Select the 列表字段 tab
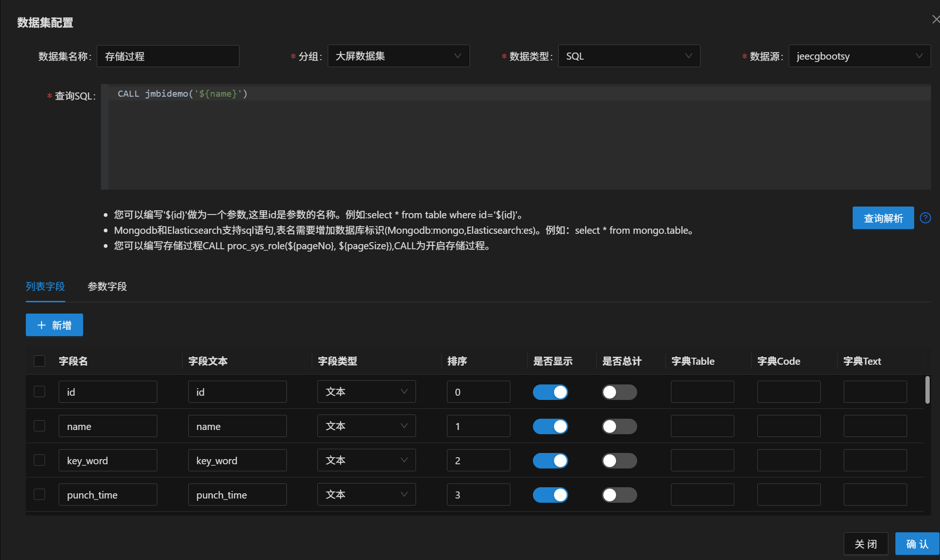940x560 pixels. pyautogui.click(x=45, y=286)
